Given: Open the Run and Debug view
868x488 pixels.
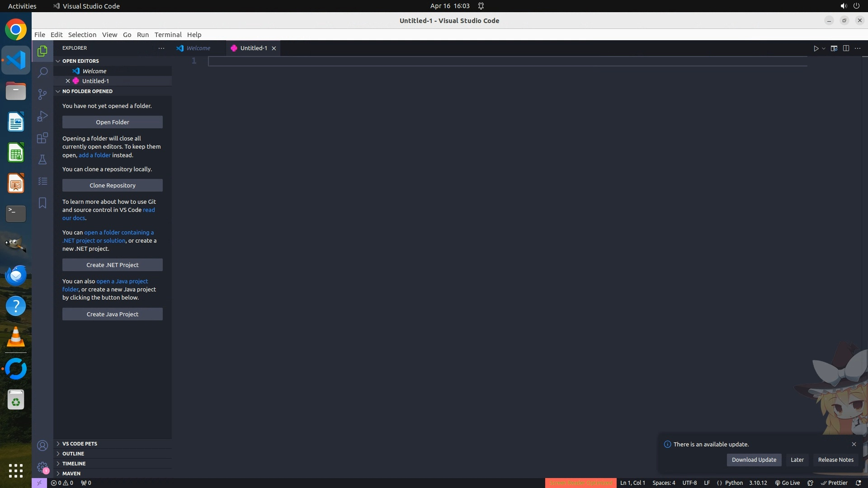Looking at the screenshot, I should (x=42, y=116).
